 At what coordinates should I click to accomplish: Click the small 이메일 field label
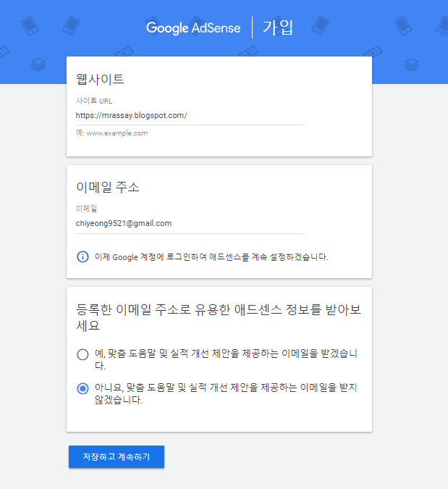86,209
